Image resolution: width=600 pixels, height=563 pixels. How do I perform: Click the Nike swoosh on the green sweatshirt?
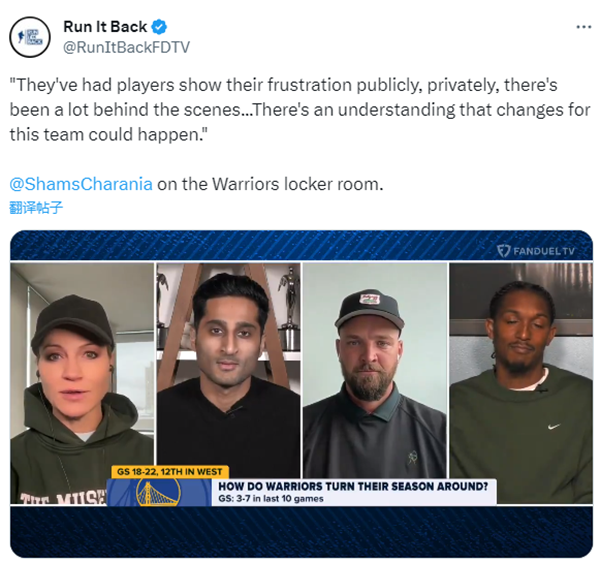[x=553, y=426]
